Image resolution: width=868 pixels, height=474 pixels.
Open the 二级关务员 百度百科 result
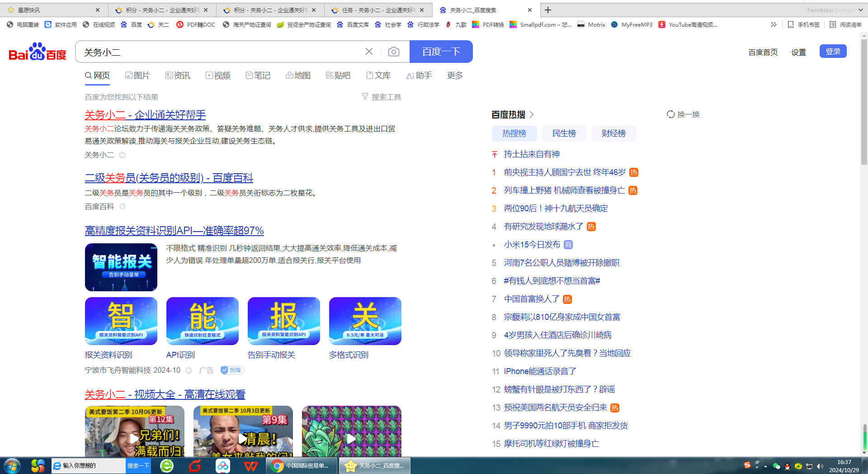click(x=169, y=178)
